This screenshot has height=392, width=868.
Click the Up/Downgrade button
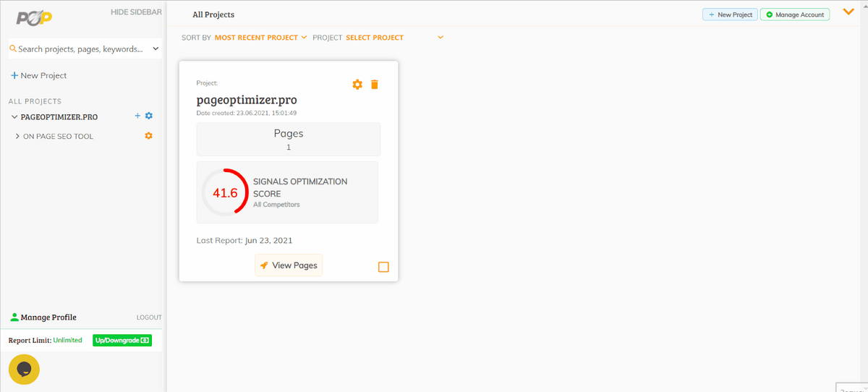[122, 340]
